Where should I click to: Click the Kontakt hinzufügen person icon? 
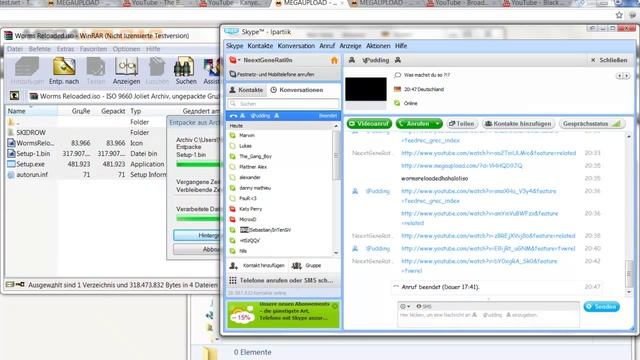[233, 266]
